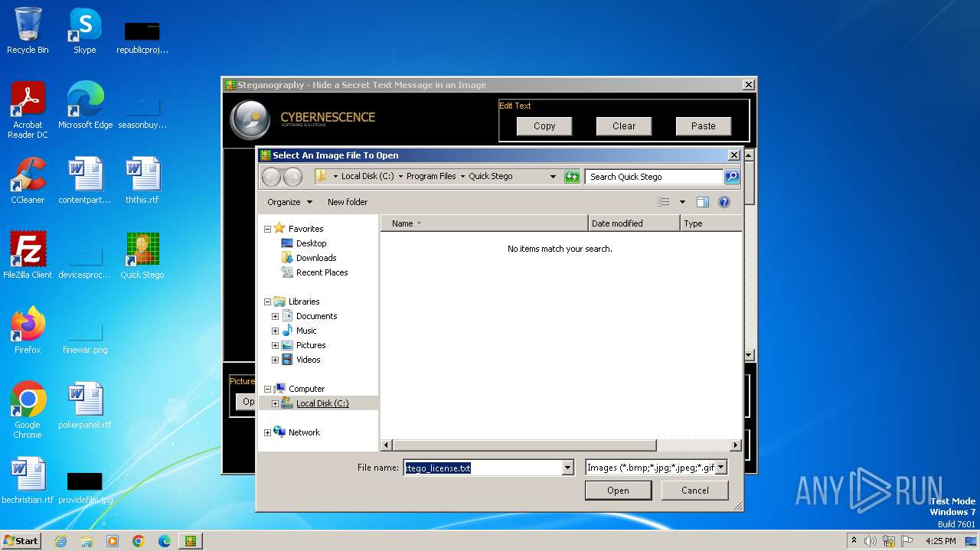Viewport: 980px width, 551px height.
Task: Launch Firefox from desktop
Action: click(28, 331)
